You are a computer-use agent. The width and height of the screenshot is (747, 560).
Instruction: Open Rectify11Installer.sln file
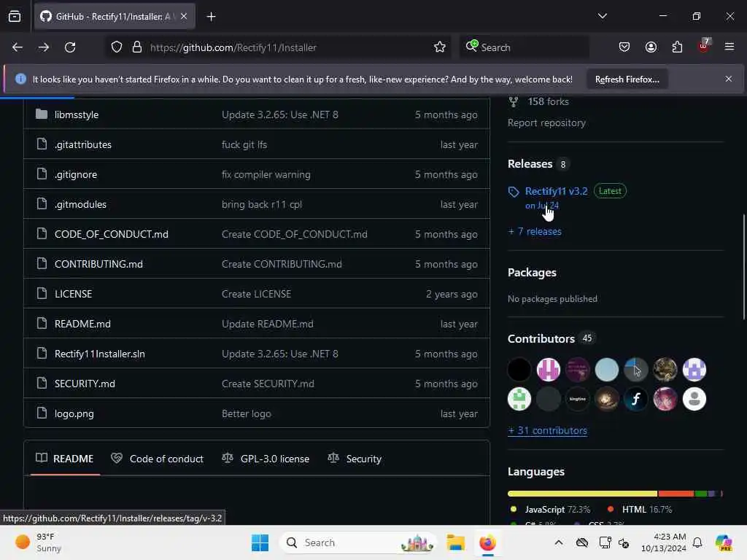click(99, 354)
